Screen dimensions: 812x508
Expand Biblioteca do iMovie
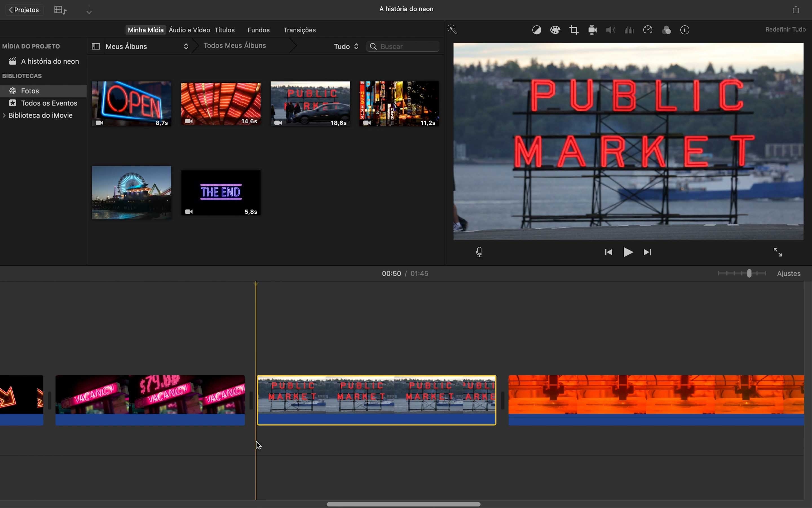4,116
